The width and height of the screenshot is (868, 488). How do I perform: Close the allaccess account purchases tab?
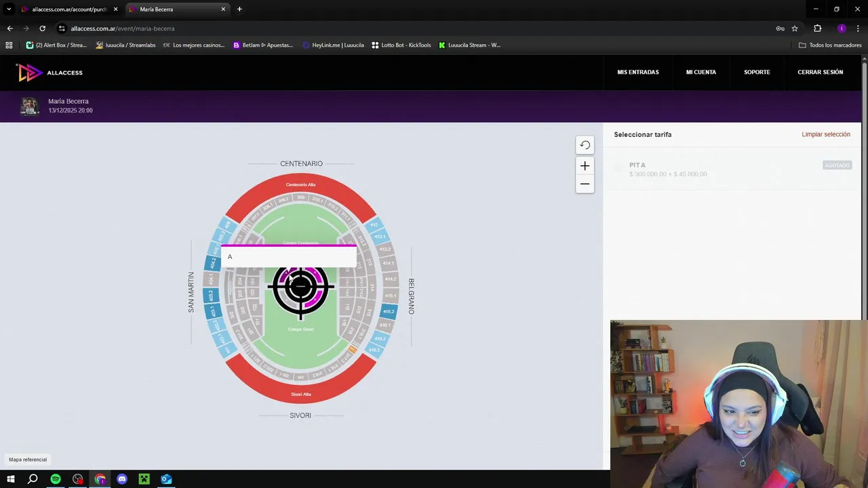[x=115, y=9]
